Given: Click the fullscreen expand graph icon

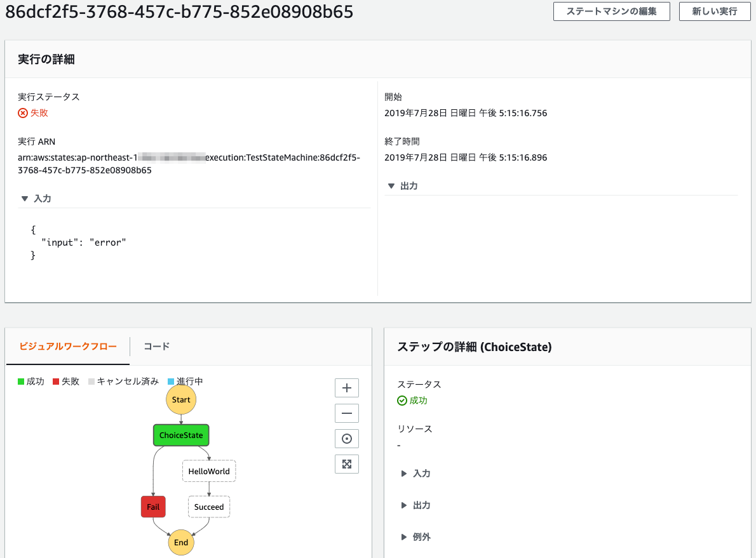Looking at the screenshot, I should pyautogui.click(x=346, y=464).
